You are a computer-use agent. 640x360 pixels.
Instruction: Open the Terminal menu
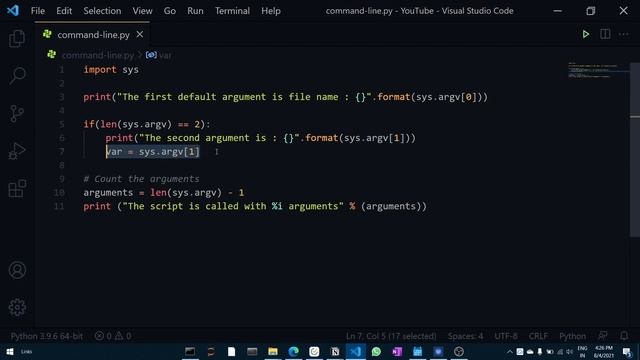coord(232,11)
